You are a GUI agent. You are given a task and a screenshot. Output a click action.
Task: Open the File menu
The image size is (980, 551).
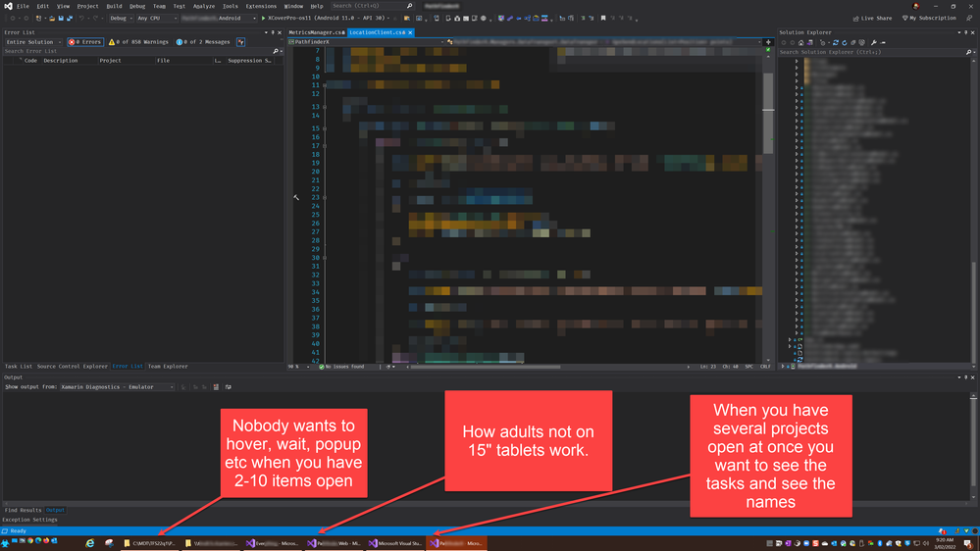pyautogui.click(x=24, y=6)
